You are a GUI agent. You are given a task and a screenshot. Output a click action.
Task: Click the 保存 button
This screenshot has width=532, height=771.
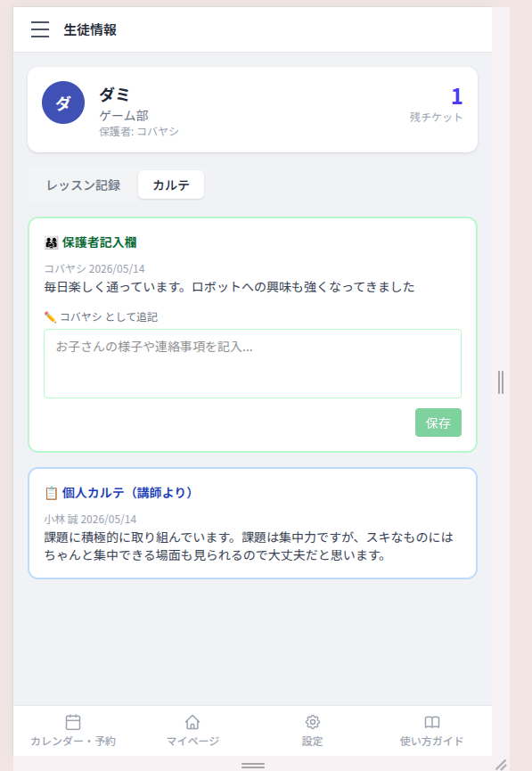tap(438, 422)
